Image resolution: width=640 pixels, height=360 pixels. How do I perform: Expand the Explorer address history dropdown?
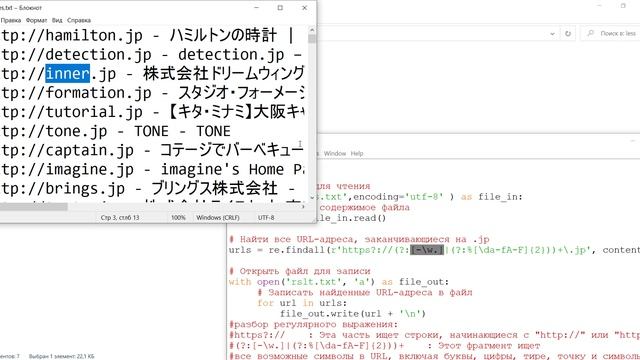[x=552, y=33]
